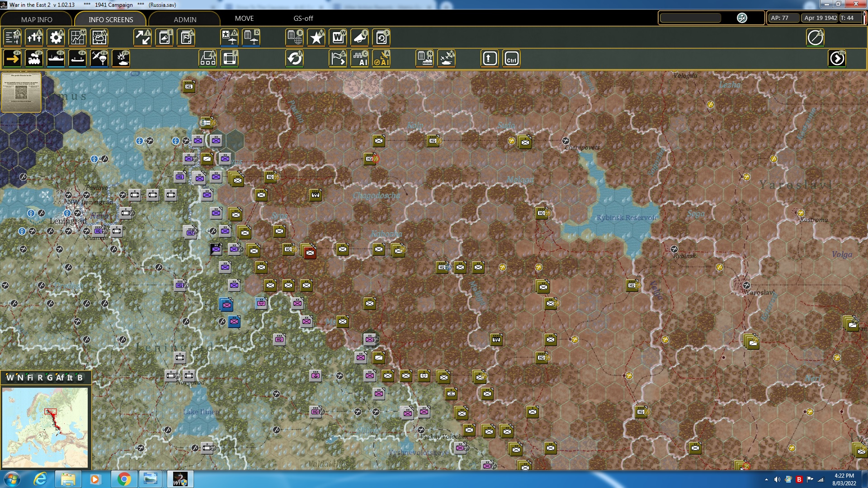Toggle the Ctrl button

click(x=511, y=59)
